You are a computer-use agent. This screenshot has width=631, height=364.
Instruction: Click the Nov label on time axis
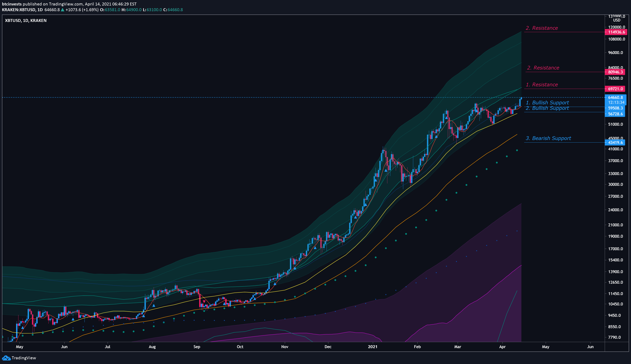click(284, 347)
